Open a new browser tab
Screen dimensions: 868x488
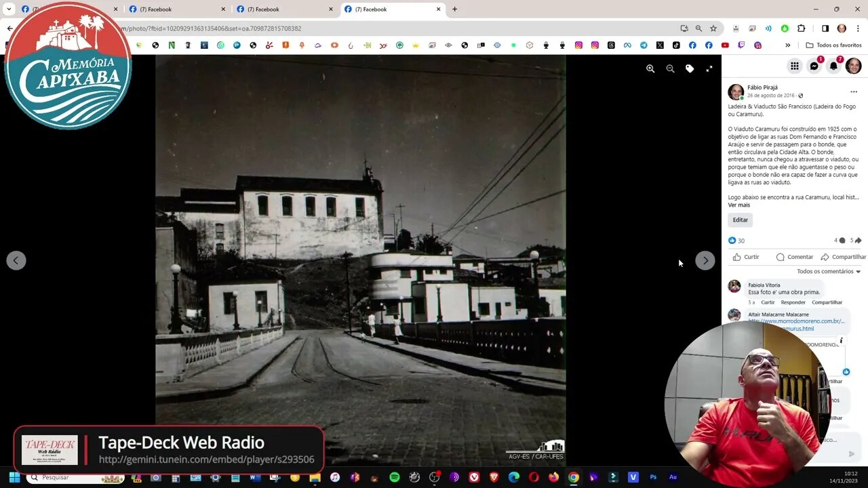[454, 9]
